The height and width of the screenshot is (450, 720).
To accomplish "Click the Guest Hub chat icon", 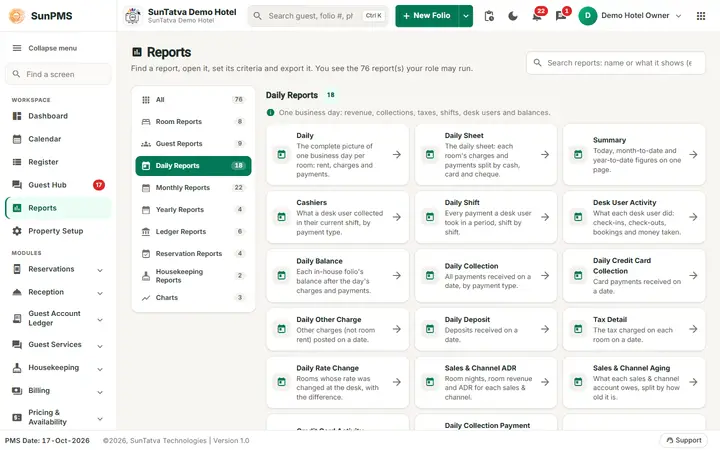I will pos(17,185).
